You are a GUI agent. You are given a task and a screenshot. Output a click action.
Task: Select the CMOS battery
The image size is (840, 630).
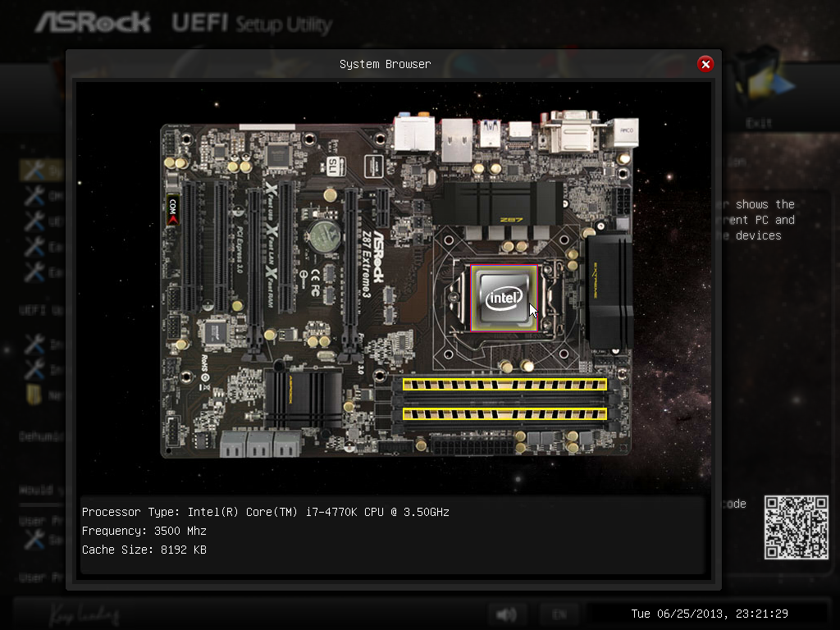tap(325, 237)
